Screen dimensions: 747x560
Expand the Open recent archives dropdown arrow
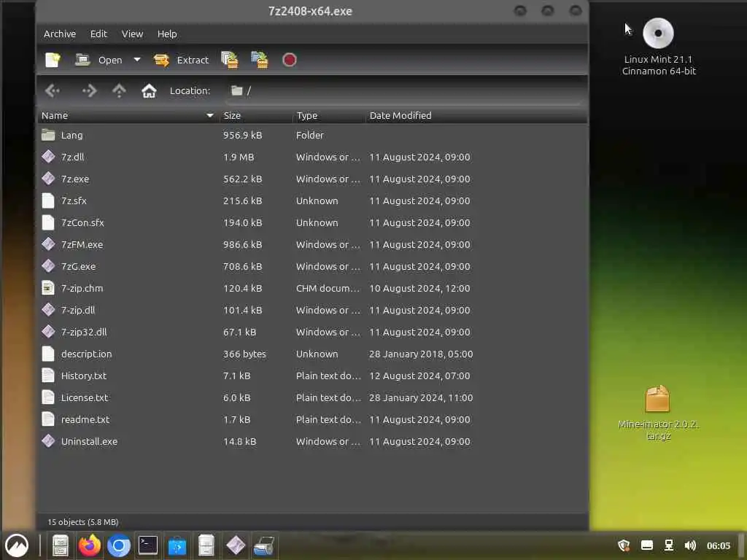[136, 60]
